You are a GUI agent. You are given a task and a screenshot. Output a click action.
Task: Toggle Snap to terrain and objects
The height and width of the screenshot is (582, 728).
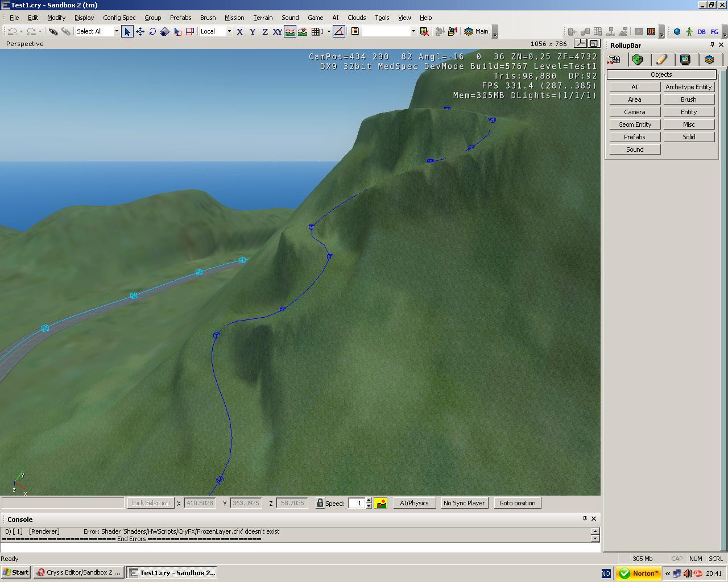[x=303, y=31]
